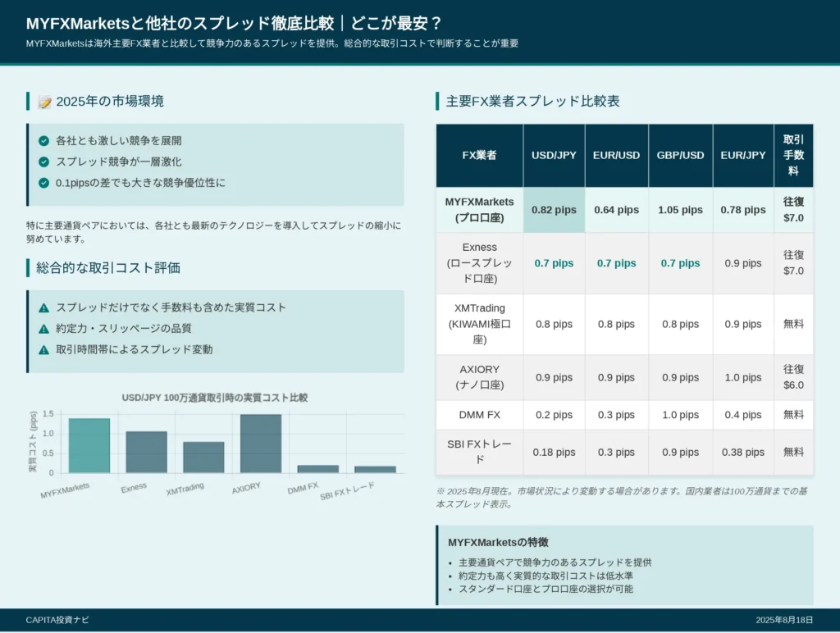The image size is (840, 633).
Task: Click the USD/JPY column header
Action: (x=554, y=155)
